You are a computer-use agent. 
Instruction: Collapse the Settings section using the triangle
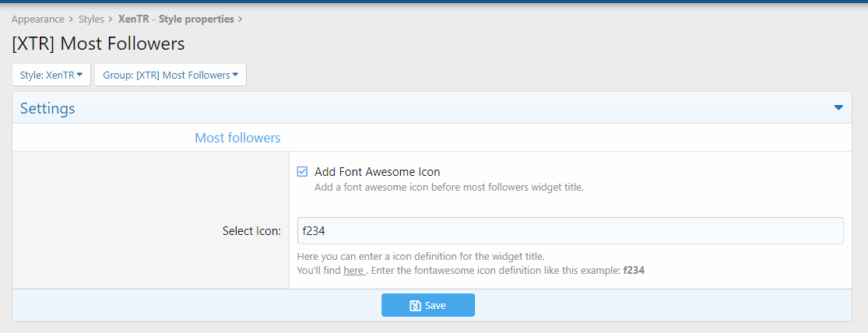(x=838, y=108)
